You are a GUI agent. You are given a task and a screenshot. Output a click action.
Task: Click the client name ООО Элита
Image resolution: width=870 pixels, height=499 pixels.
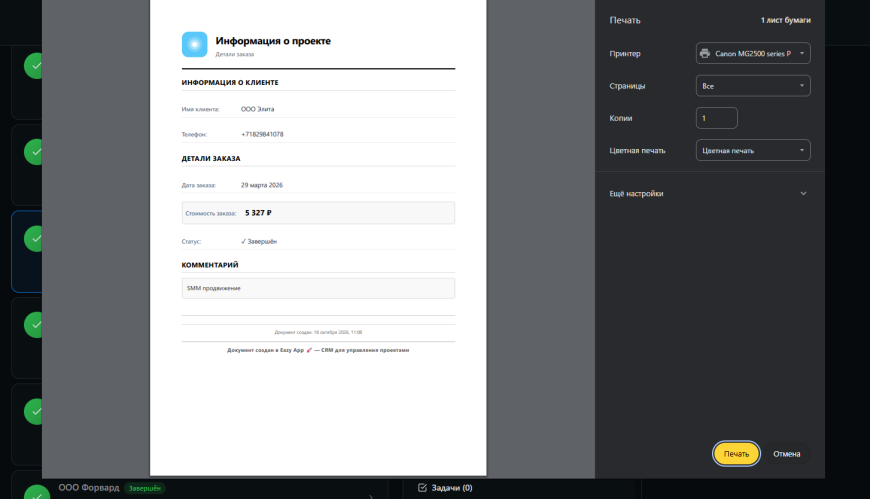click(x=257, y=109)
